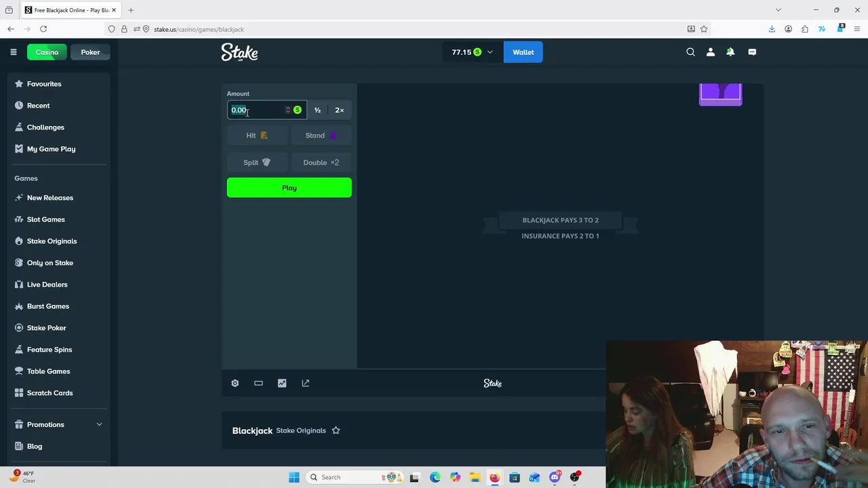868x488 pixels.
Task: Open Firefox application menu
Action: (857, 29)
